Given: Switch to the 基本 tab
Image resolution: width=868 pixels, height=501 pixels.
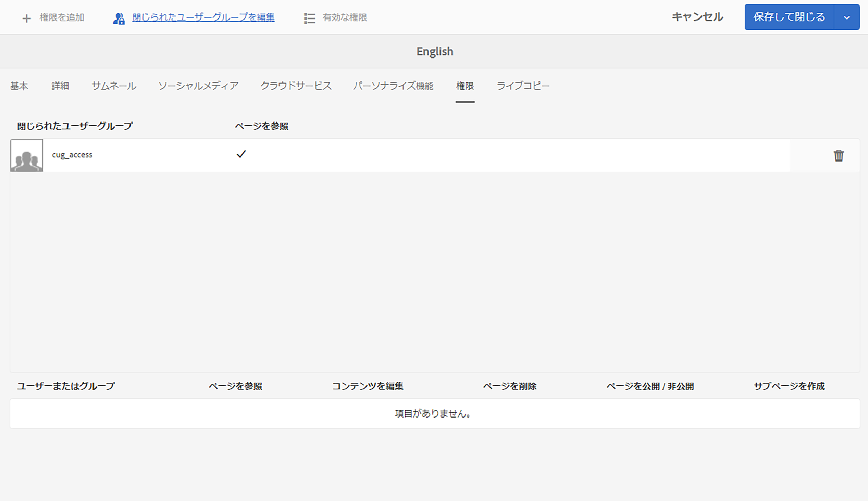Looking at the screenshot, I should (19, 86).
